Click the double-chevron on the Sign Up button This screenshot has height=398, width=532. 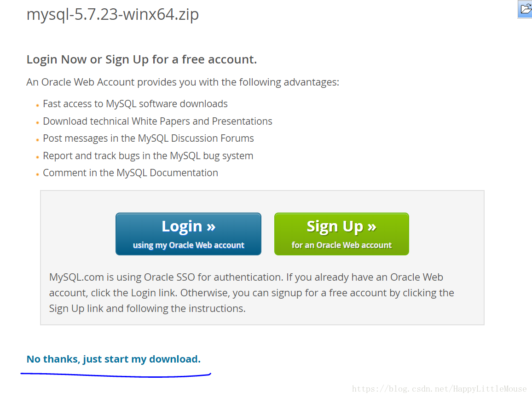[372, 227]
